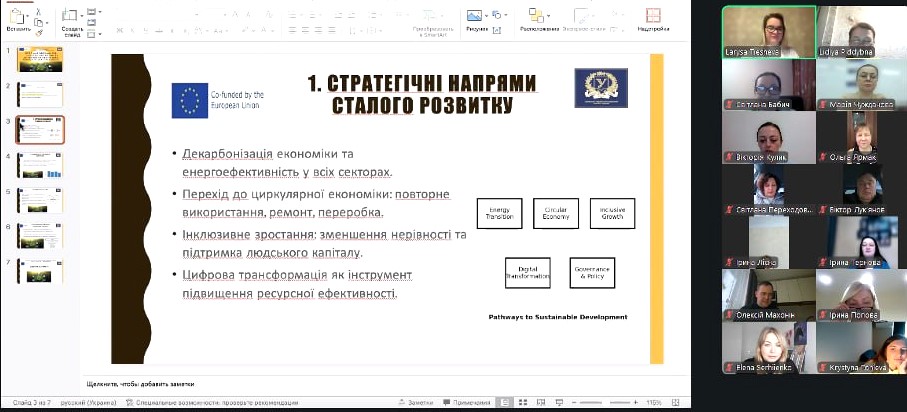The image size is (907, 412).
Task: Click the zoom out minus icon
Action: click(575, 403)
